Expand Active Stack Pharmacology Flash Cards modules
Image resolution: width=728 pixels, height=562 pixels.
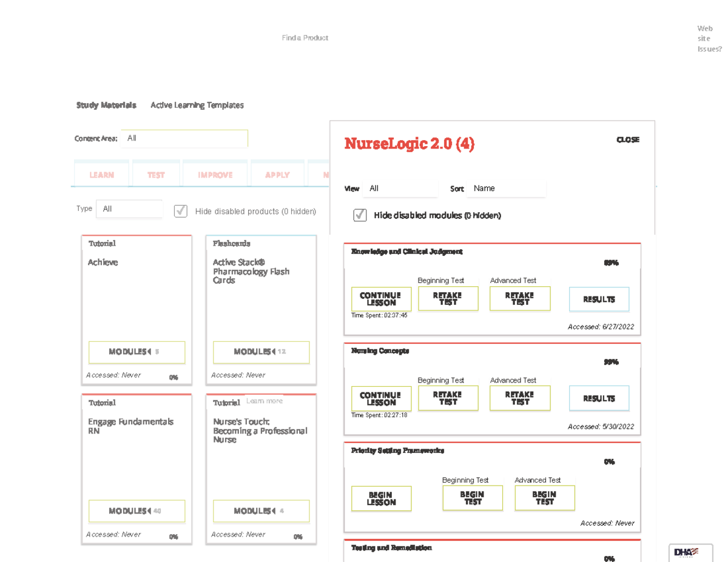261,352
